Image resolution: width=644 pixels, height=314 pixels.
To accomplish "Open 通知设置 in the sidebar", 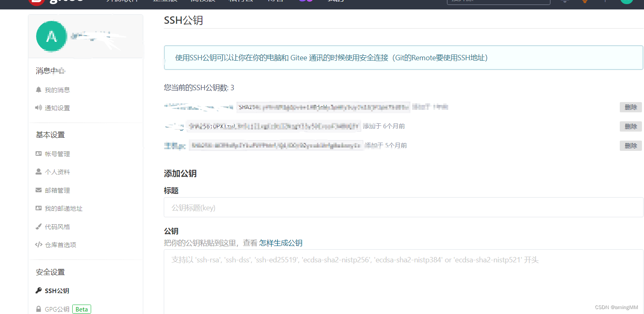I will (x=57, y=108).
